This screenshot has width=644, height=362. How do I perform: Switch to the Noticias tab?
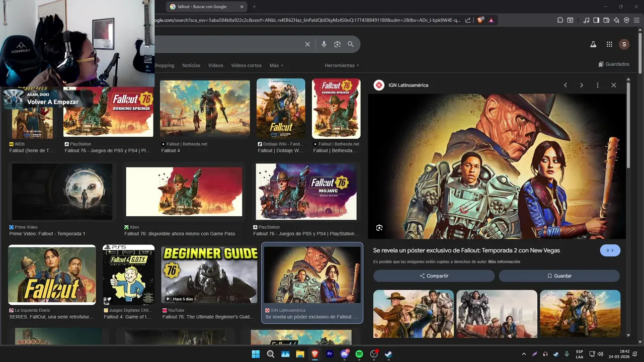[191, 65]
